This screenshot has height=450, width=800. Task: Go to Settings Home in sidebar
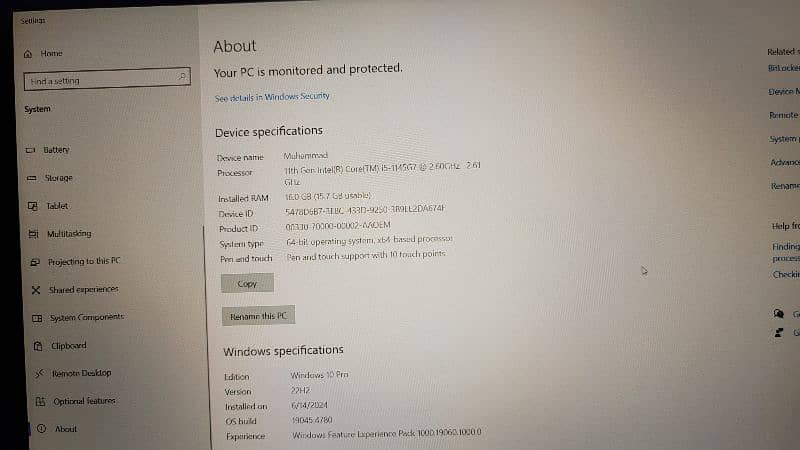click(x=50, y=53)
